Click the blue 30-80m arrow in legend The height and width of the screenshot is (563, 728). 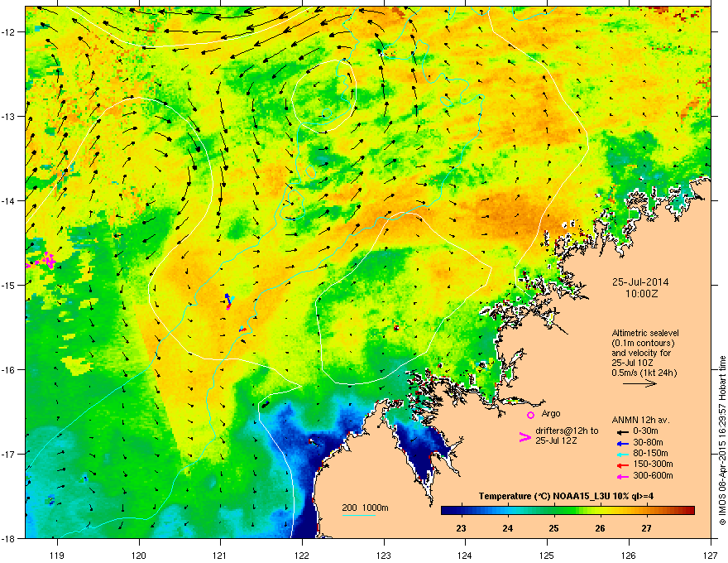(x=622, y=443)
